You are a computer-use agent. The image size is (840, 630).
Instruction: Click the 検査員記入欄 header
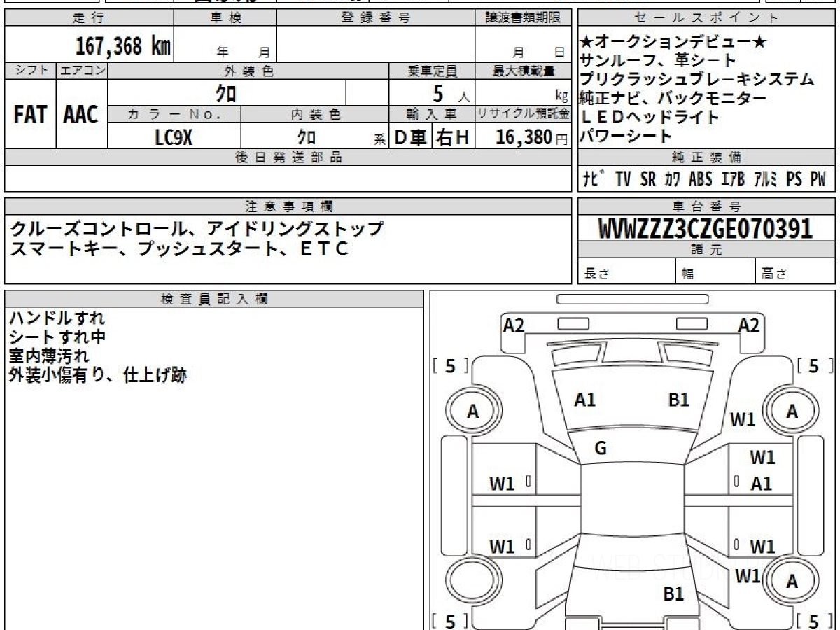click(214, 299)
